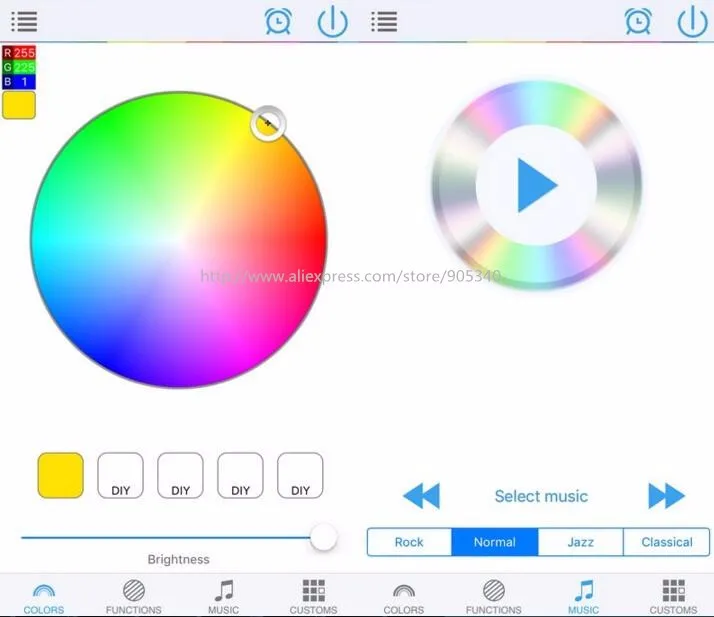Tap the first empty DIY preset slot
Viewport: 714px width, 617px height.
pyautogui.click(x=120, y=475)
